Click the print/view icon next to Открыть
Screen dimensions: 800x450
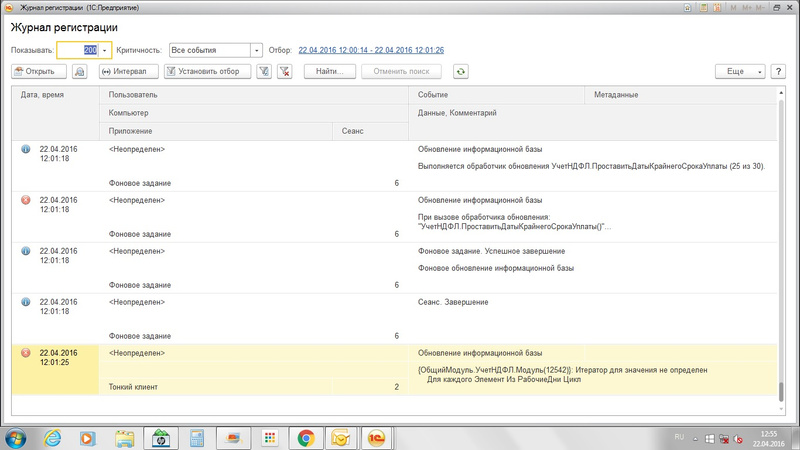[80, 72]
